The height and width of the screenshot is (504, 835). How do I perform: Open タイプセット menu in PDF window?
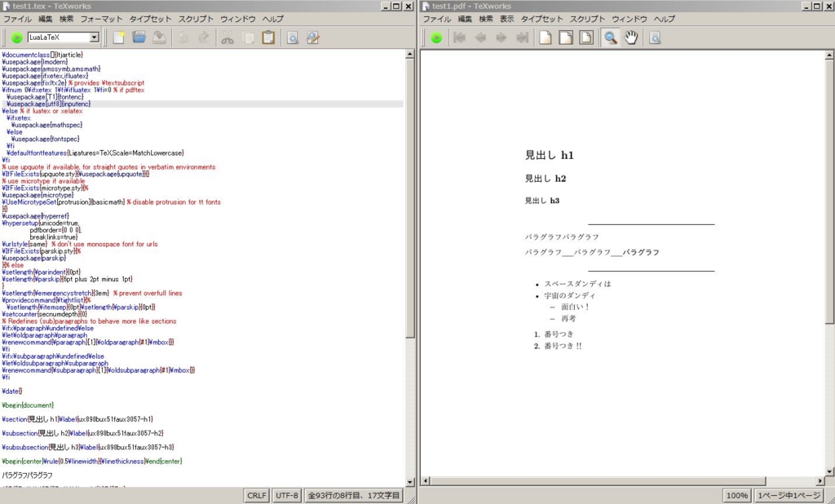tap(541, 19)
